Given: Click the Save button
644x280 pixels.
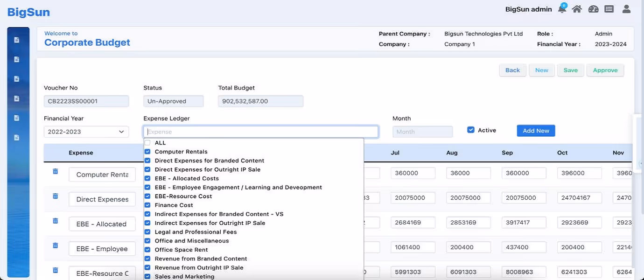Looking at the screenshot, I should 570,70.
